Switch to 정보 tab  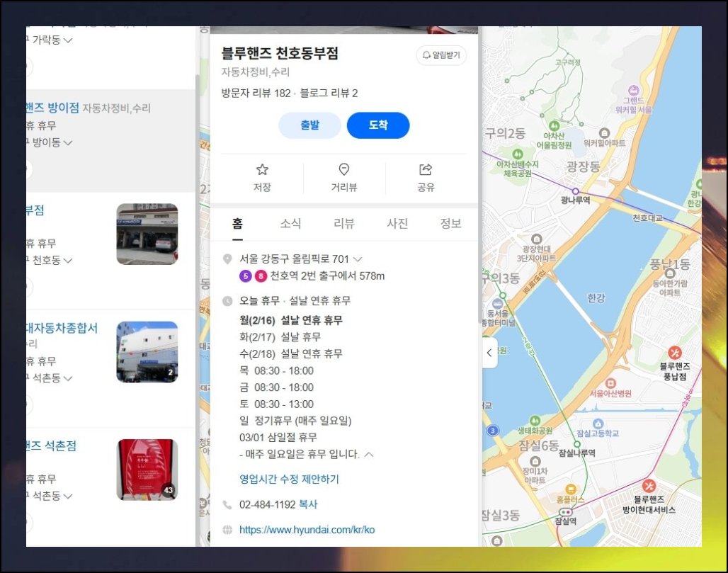pyautogui.click(x=450, y=224)
